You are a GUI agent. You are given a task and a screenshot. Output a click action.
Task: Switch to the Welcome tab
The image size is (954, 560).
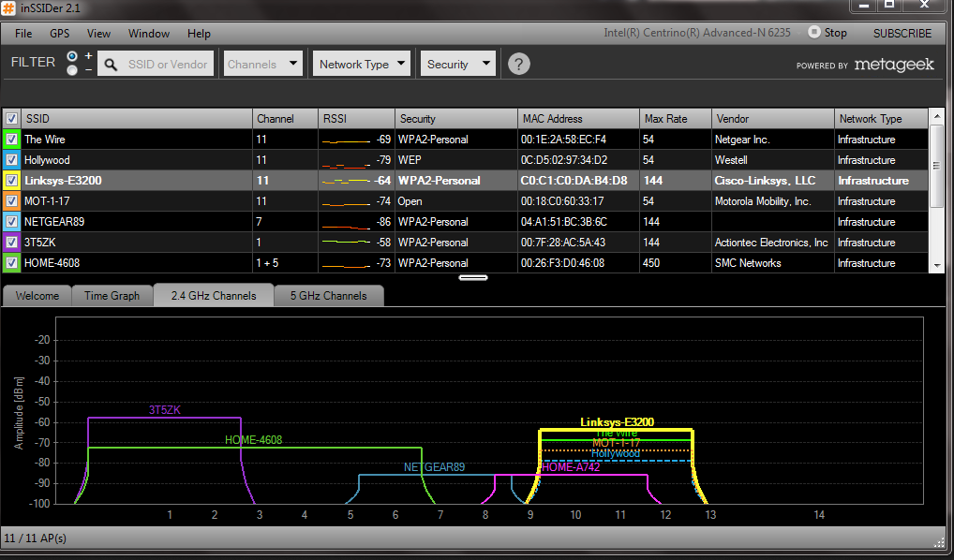pos(37,296)
